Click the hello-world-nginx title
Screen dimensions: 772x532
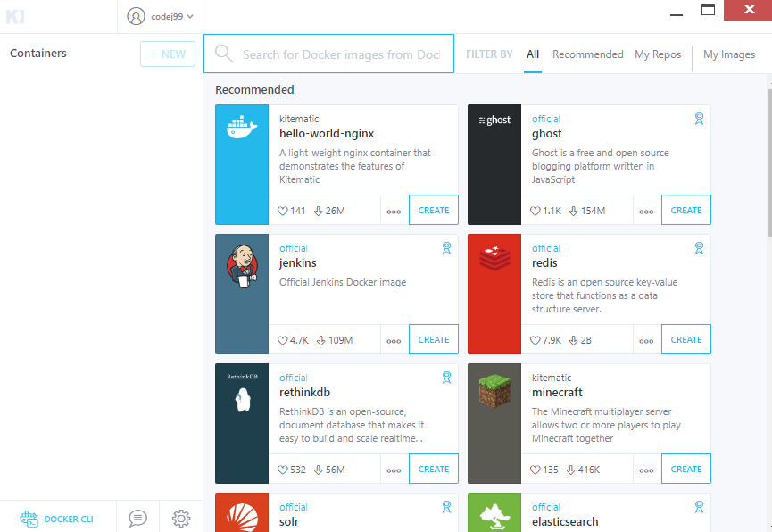tap(327, 134)
